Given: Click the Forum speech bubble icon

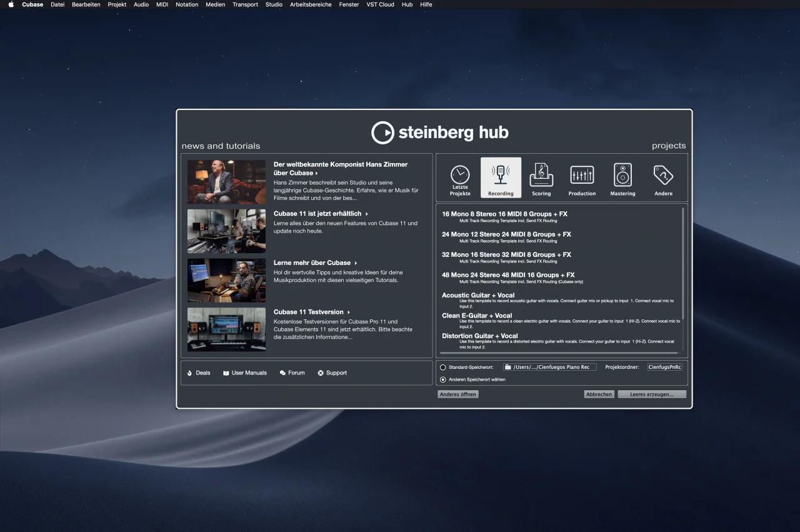Looking at the screenshot, I should click(x=283, y=373).
